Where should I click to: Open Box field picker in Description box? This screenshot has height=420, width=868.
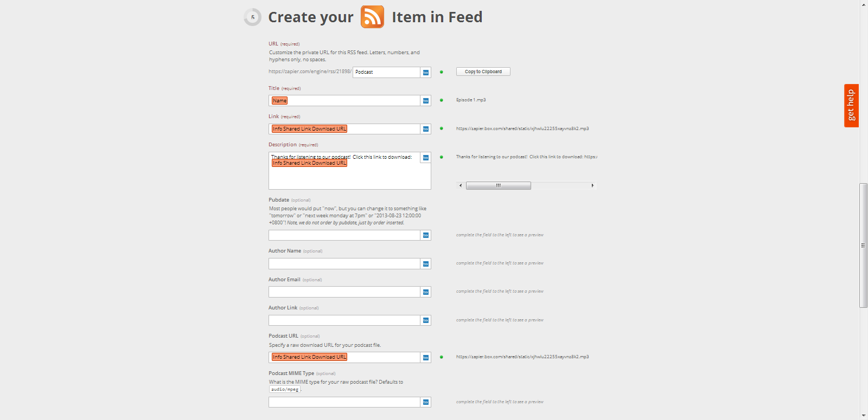point(426,158)
